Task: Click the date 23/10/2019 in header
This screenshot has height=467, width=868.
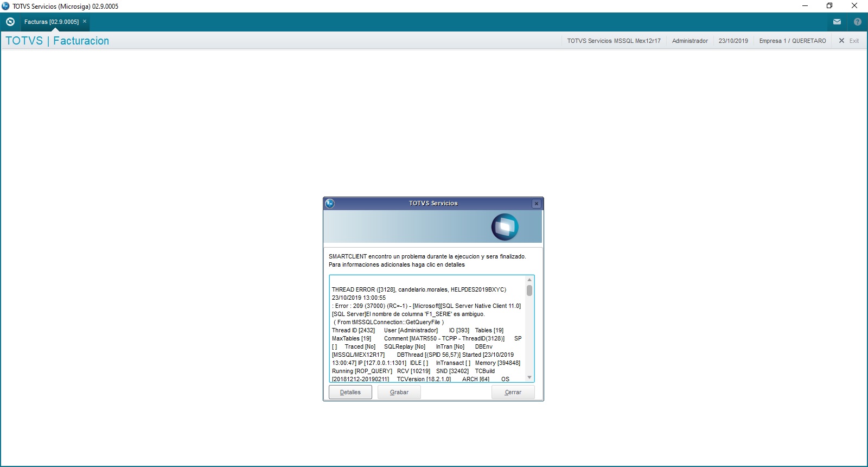Action: (733, 41)
